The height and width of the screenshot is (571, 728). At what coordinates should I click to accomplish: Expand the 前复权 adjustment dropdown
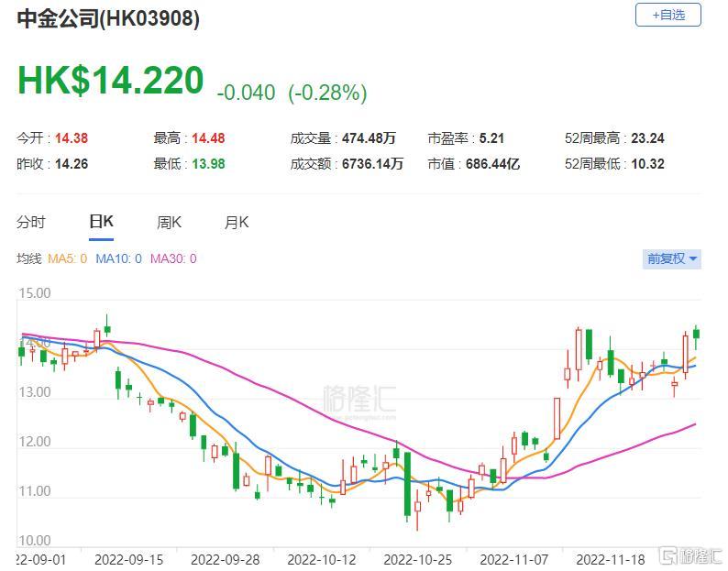671,258
